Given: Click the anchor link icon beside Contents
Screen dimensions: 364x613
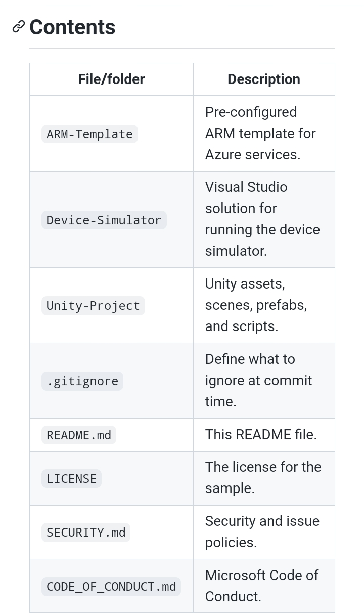Looking at the screenshot, I should coord(19,27).
